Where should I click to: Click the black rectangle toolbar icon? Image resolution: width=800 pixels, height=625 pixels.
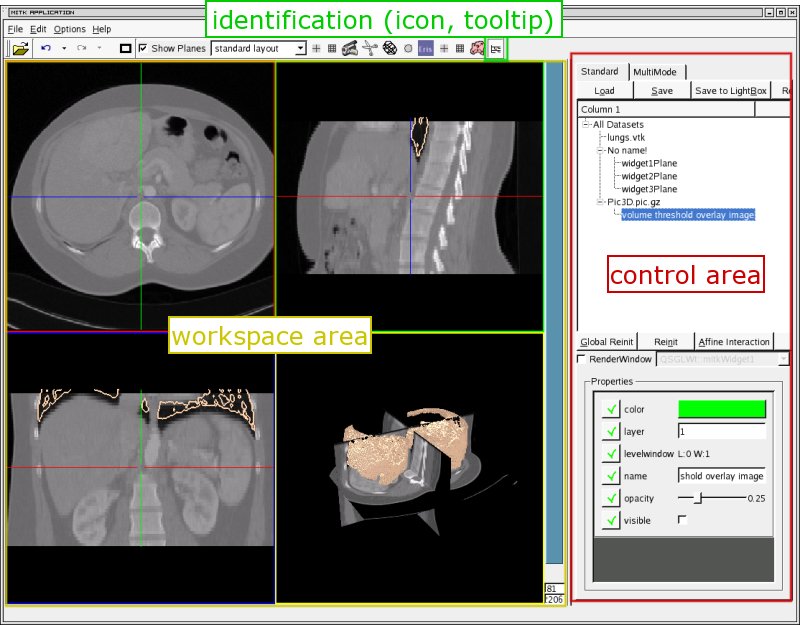coord(125,48)
